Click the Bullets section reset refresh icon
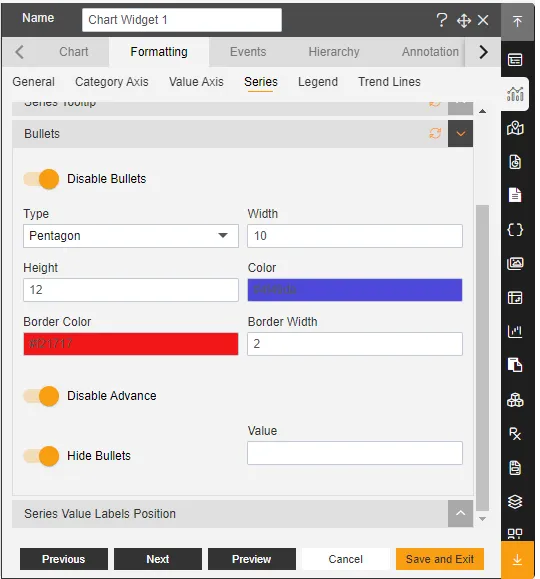540x579 pixels. click(435, 133)
